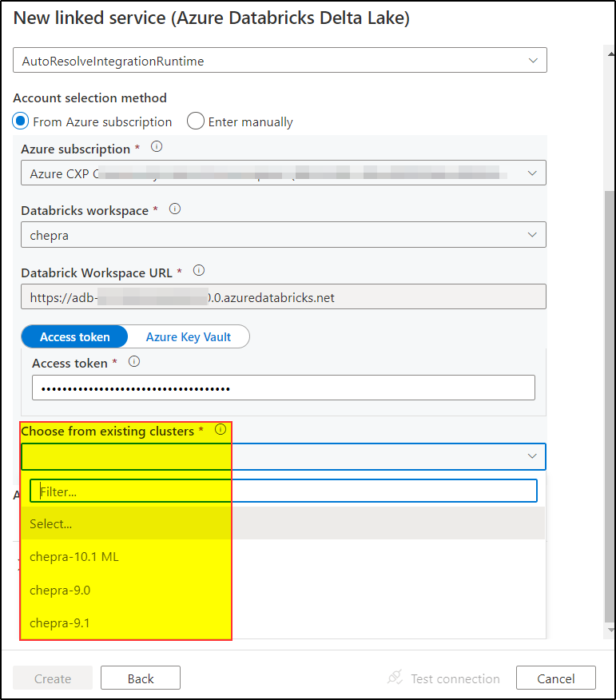
Task: Click the vertical scrollbar thumb
Action: (610, 406)
